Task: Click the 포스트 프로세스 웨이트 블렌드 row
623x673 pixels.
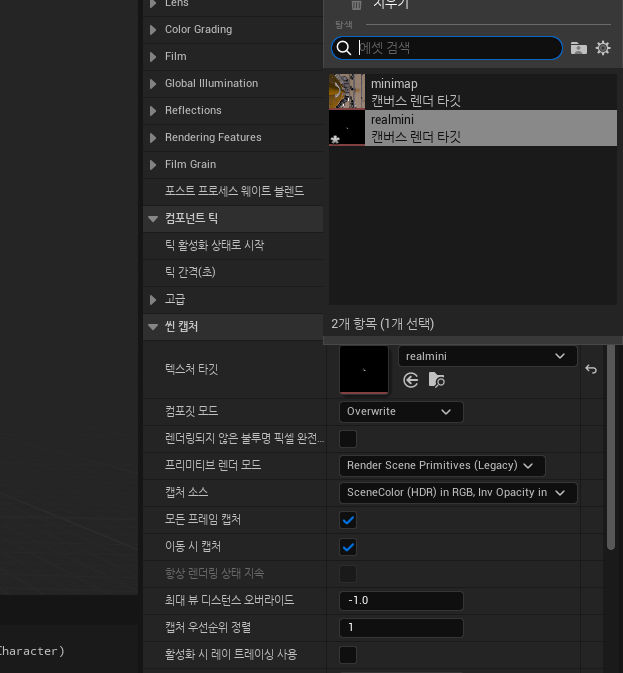Action: (234, 191)
